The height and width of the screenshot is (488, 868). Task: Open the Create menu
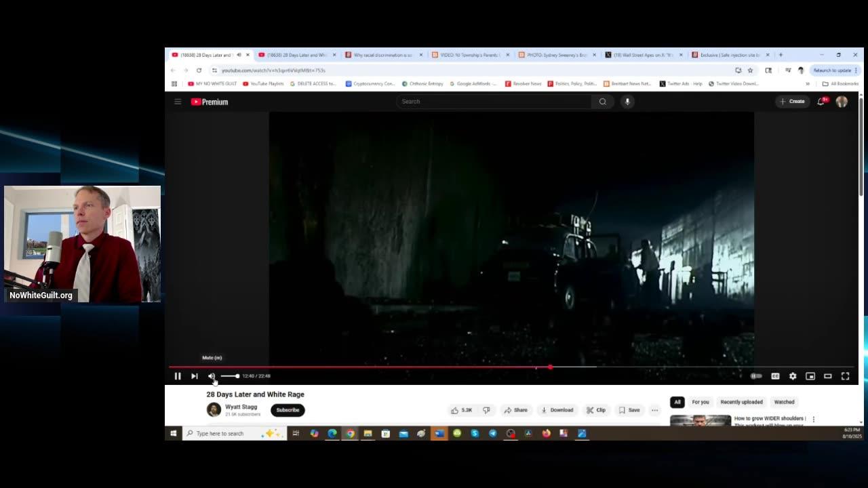pyautogui.click(x=792, y=102)
